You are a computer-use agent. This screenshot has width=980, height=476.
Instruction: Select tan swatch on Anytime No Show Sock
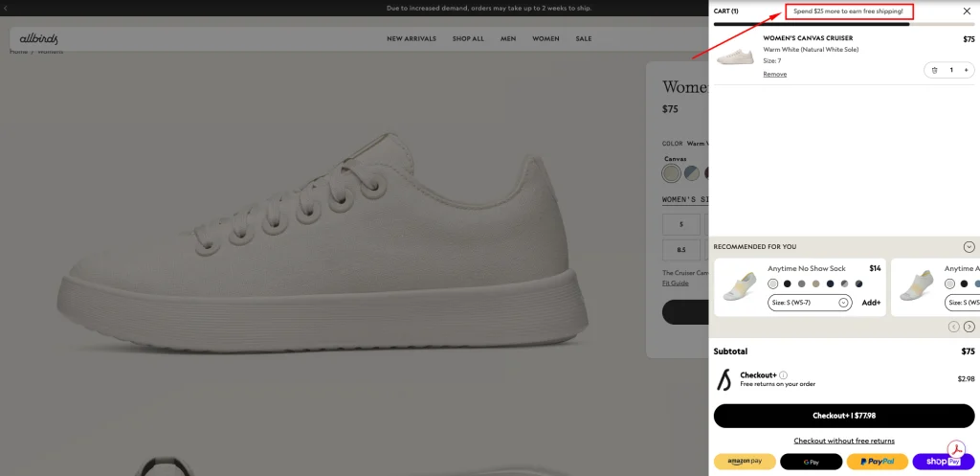click(x=816, y=283)
